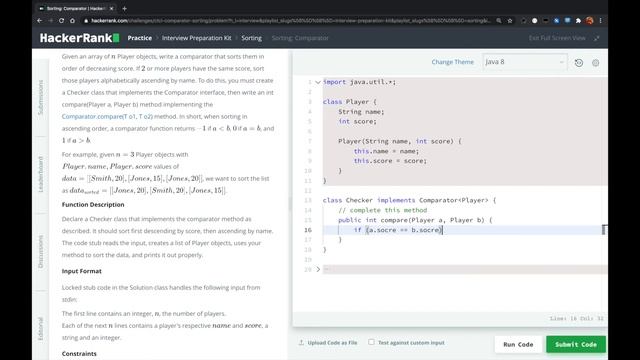Go to Practice in the breadcrumb

(x=140, y=38)
